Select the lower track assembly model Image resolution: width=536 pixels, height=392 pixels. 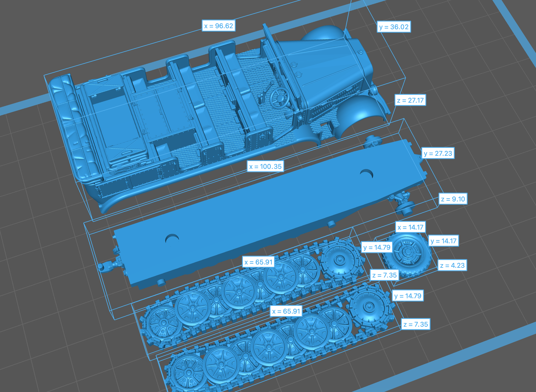268,346
